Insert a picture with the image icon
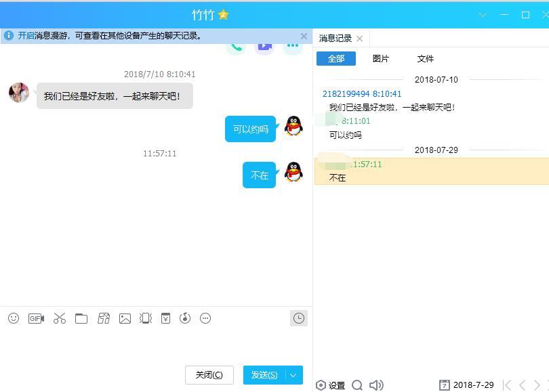The image size is (549, 392). point(125,318)
